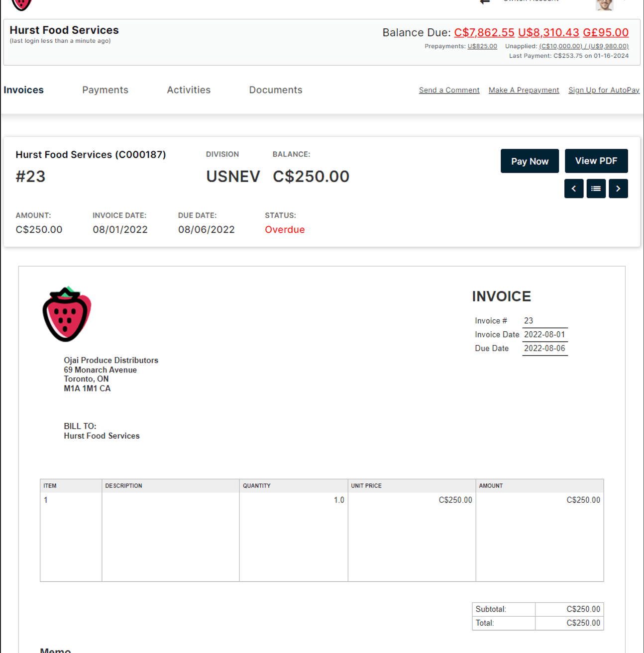Viewport: 644px width, 653px height.
Task: Click Sign Up for AutoPay
Action: point(604,90)
